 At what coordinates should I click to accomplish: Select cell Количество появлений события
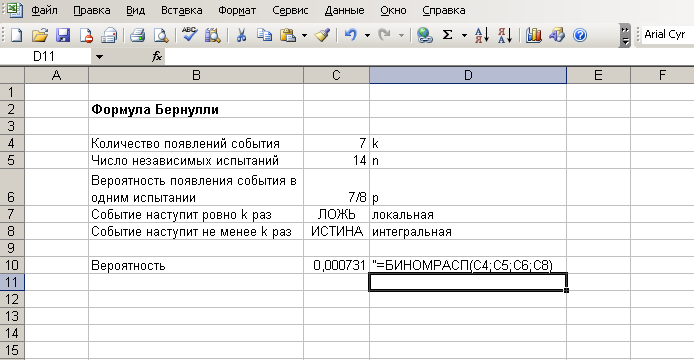click(196, 143)
